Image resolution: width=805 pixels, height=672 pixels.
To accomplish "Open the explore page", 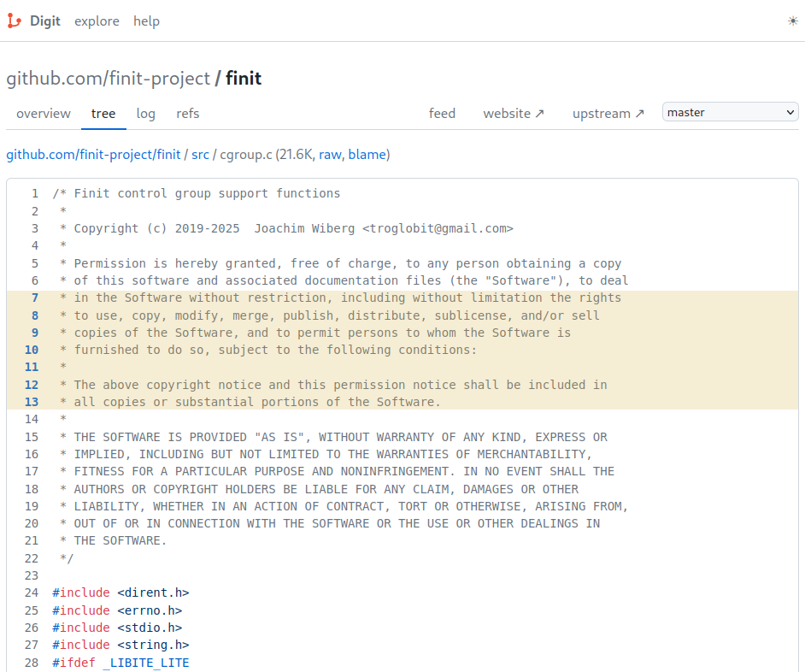I will pos(97,21).
